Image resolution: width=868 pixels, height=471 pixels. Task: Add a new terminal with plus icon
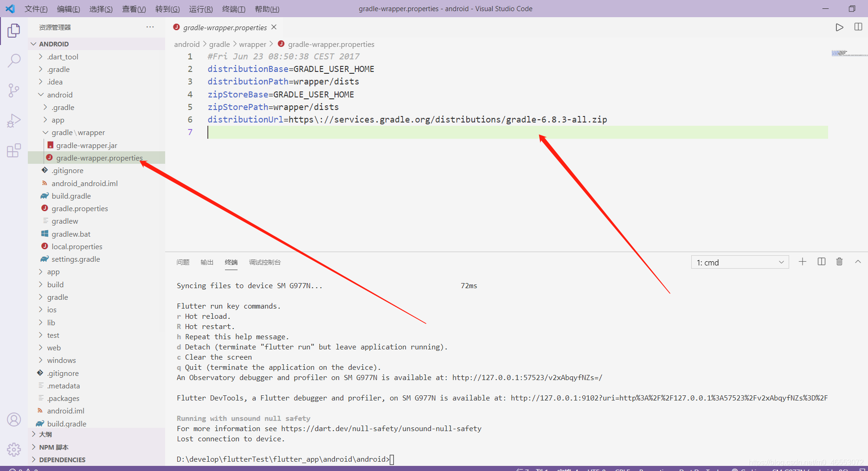803,262
